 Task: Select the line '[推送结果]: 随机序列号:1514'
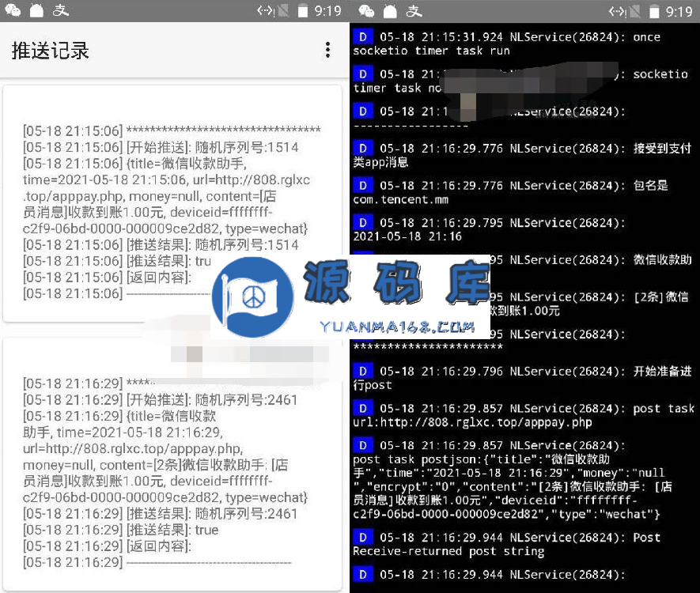click(161, 245)
